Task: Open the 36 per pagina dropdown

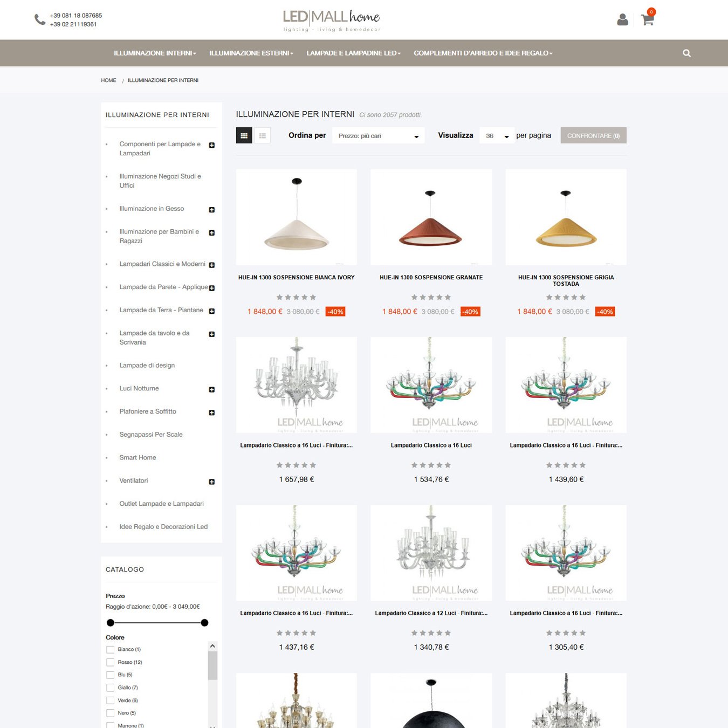Action: [x=497, y=135]
